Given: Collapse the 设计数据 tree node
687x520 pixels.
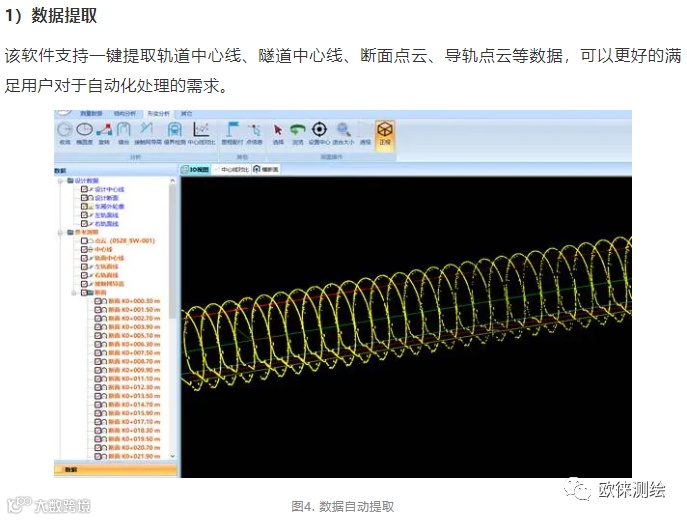Looking at the screenshot, I should coord(61,180).
